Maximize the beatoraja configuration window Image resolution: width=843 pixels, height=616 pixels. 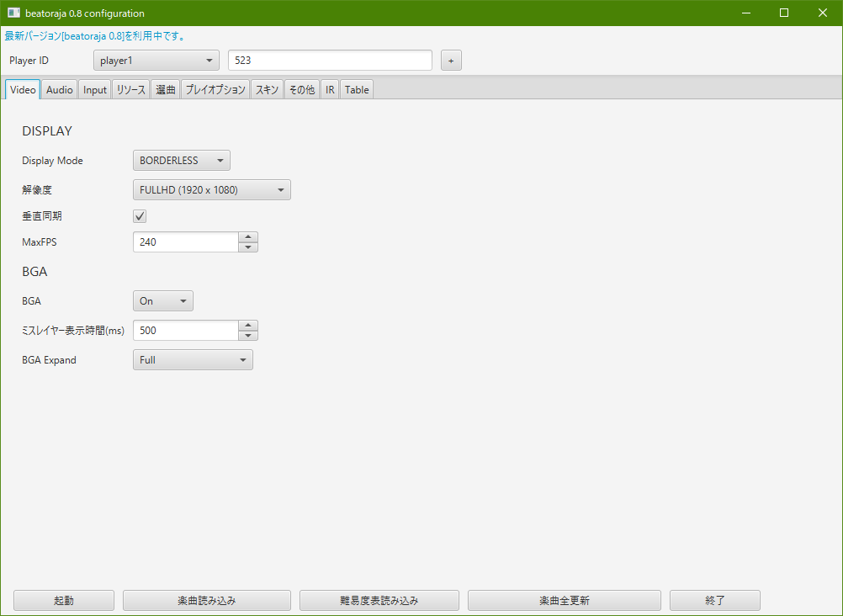784,13
